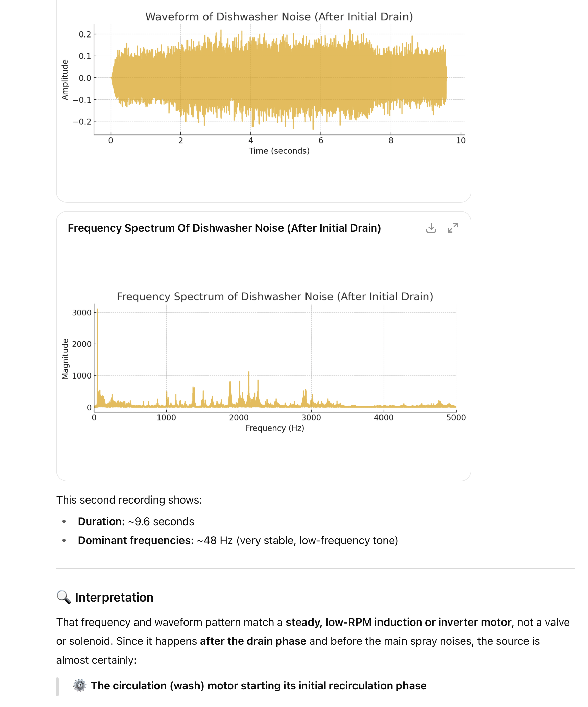Download the Frequency Spectrum chart image
This screenshot has height=707, width=588.
pyautogui.click(x=431, y=228)
